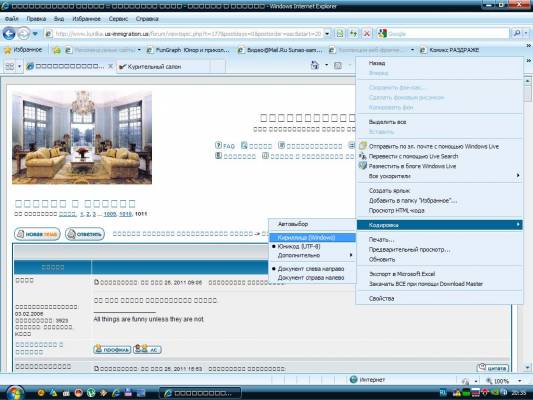Click the search magnifier icon
The image size is (533, 400).
(x=517, y=33)
